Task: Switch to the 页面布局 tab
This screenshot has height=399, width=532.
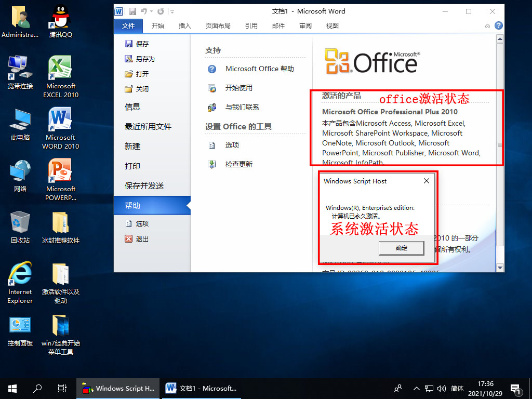Action: pyautogui.click(x=218, y=26)
